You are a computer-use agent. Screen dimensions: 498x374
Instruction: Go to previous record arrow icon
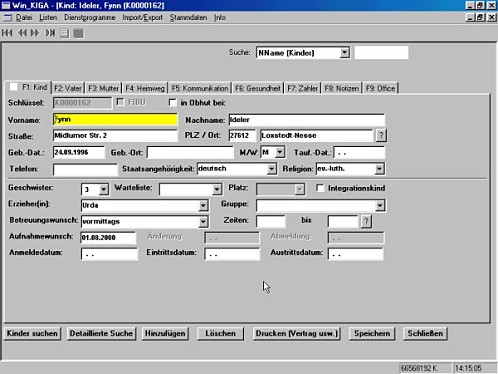(22, 33)
